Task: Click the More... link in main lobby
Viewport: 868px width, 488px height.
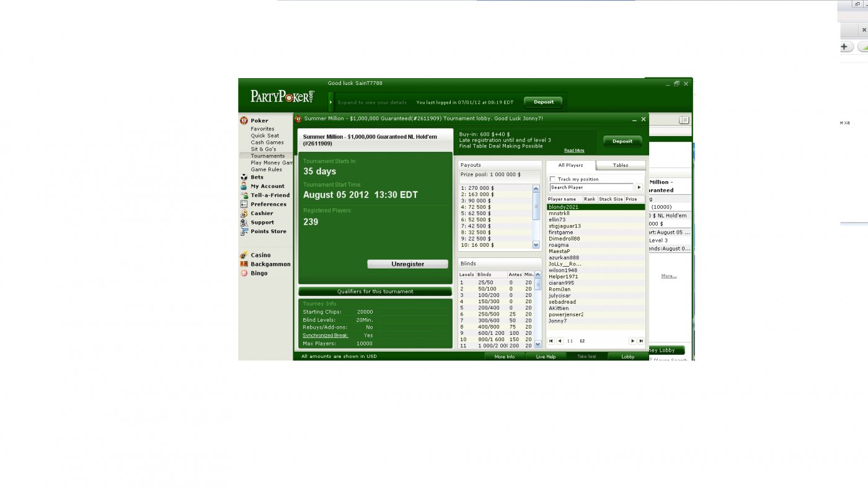Action: pos(668,276)
